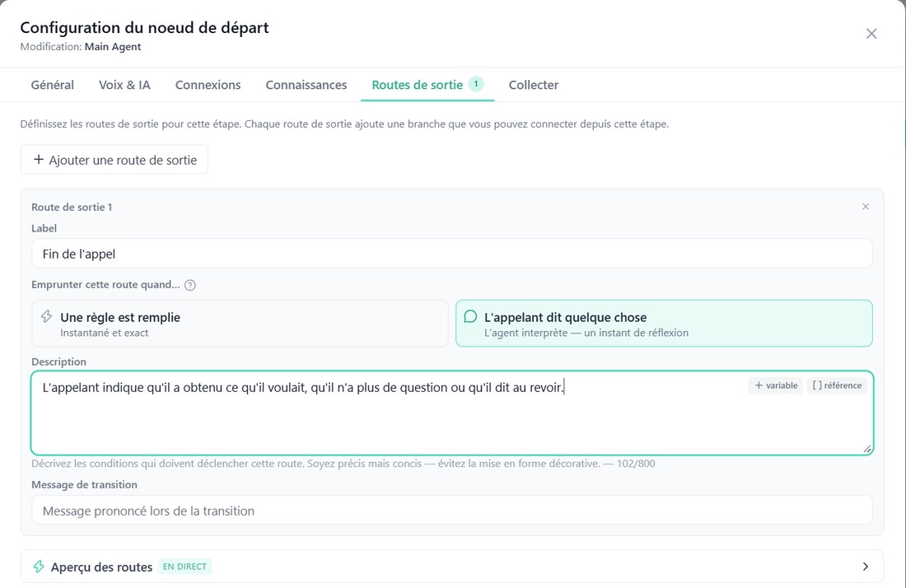
Task: Click the resize handle of the Description box
Action: 867,449
